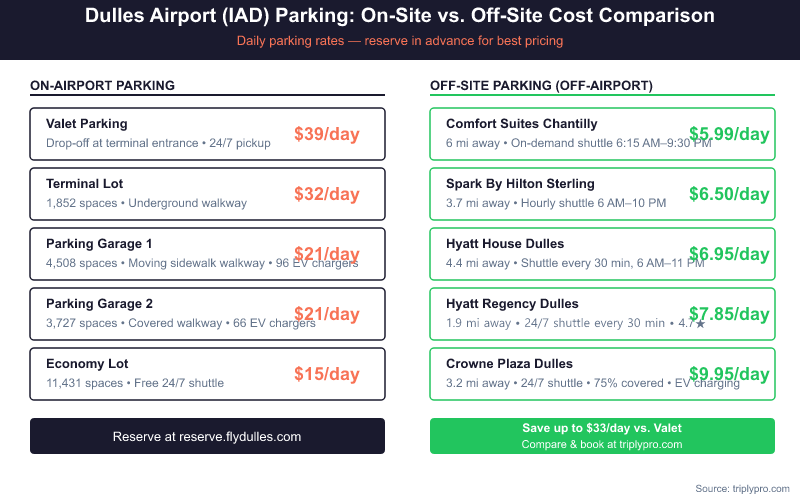
Task: Click the Dulles Airport Parking comparison title
Action: click(400, 16)
